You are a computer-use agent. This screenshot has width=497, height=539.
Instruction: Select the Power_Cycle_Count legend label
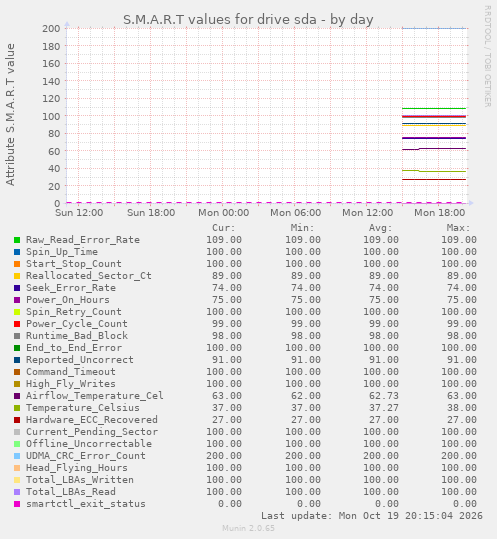click(77, 324)
